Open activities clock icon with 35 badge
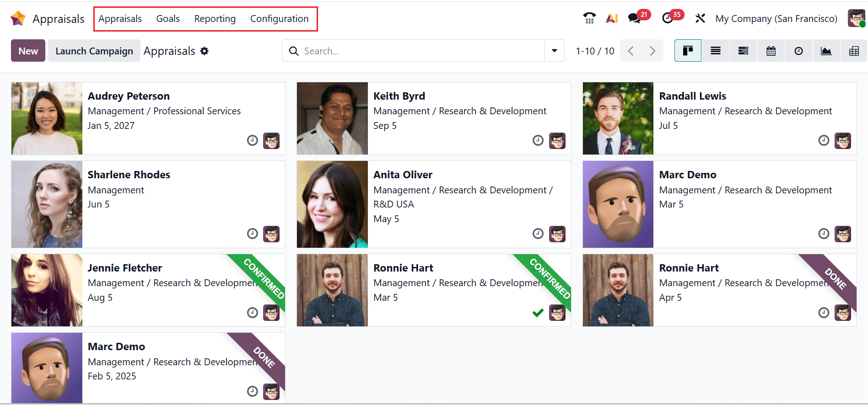 tap(668, 18)
